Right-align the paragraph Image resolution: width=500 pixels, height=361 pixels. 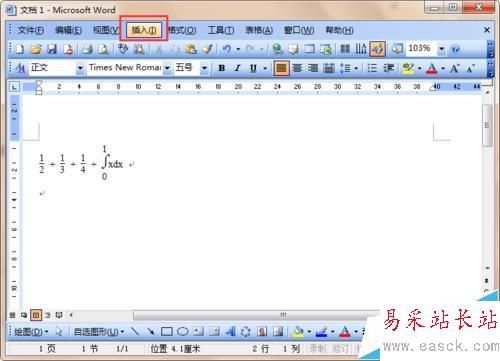coord(313,68)
